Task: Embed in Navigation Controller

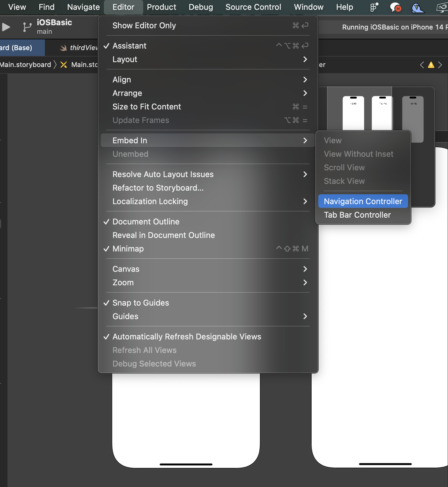Action: click(363, 201)
